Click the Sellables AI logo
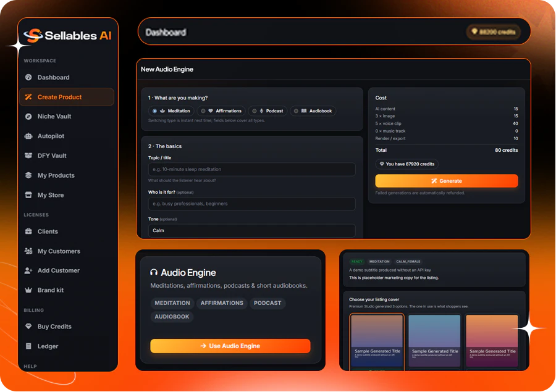Viewport: 556px width, 392px height. tap(67, 35)
